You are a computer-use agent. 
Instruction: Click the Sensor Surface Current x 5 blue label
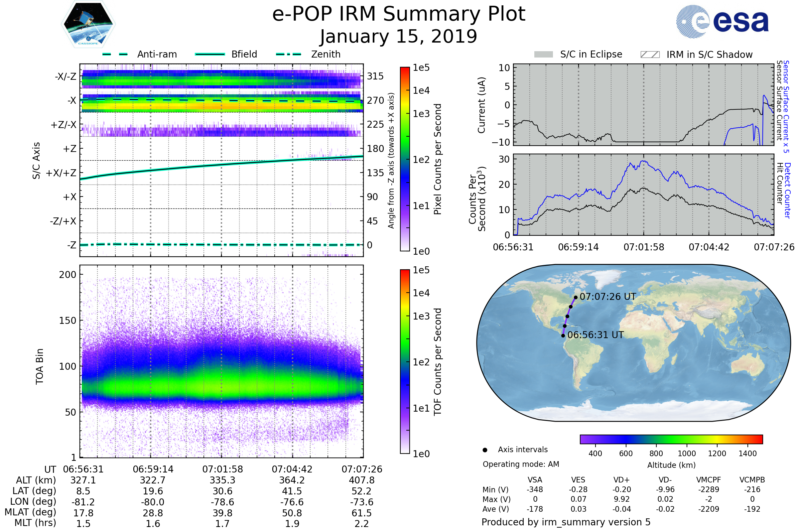pyautogui.click(x=786, y=106)
